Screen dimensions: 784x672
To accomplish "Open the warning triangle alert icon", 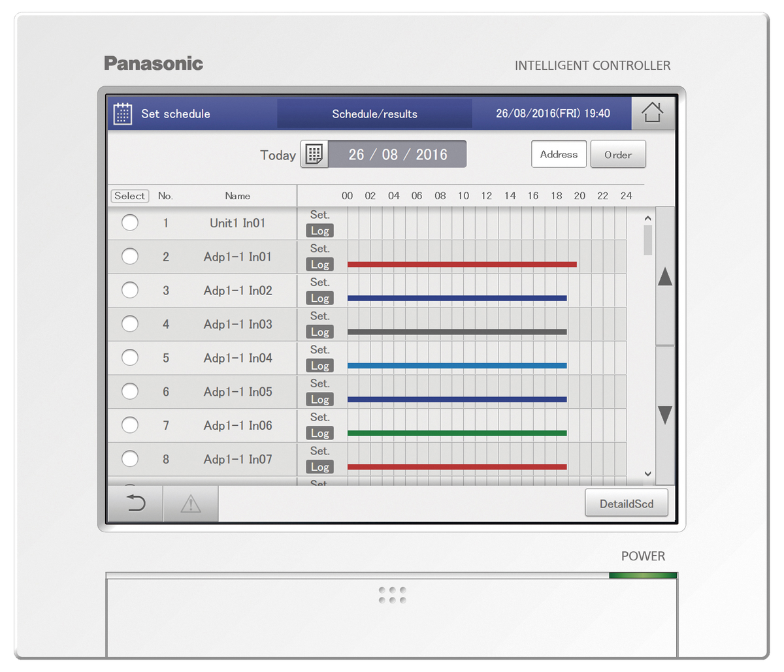I will pos(190,504).
